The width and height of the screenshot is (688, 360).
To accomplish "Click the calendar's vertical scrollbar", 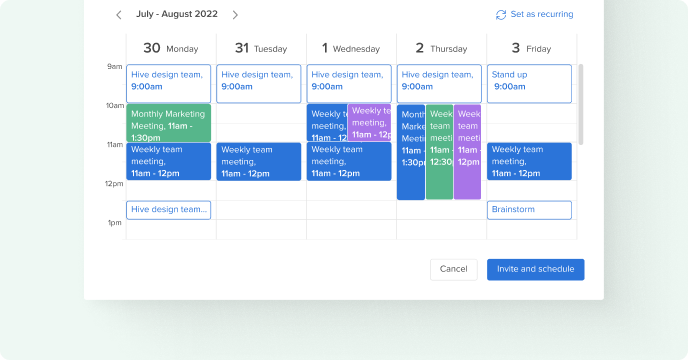I will tap(581, 104).
